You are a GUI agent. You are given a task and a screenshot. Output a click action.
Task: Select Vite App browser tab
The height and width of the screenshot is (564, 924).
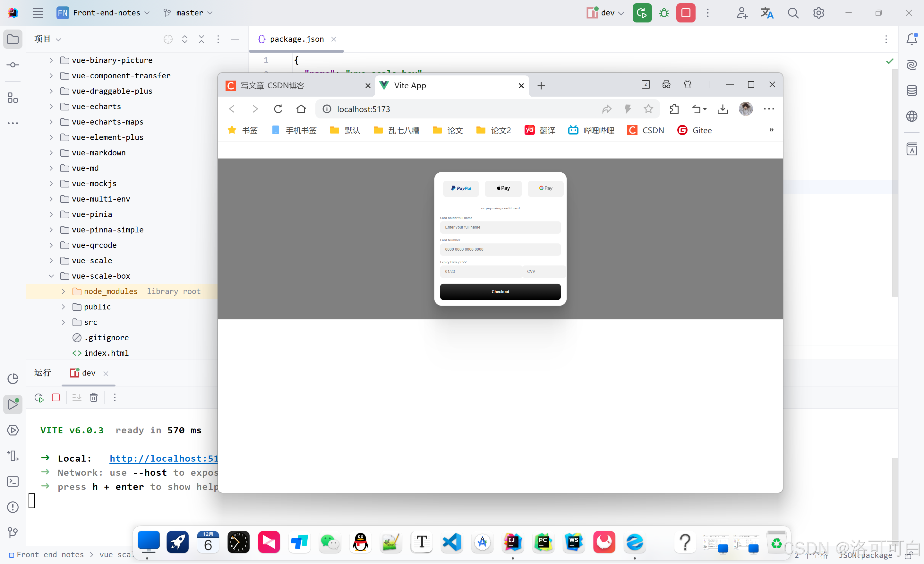click(x=452, y=86)
